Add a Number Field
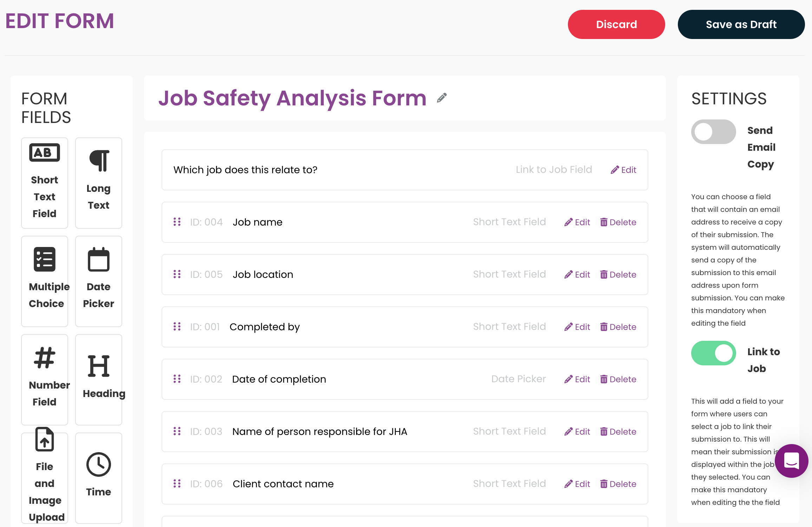This screenshot has width=812, height=527. point(45,379)
